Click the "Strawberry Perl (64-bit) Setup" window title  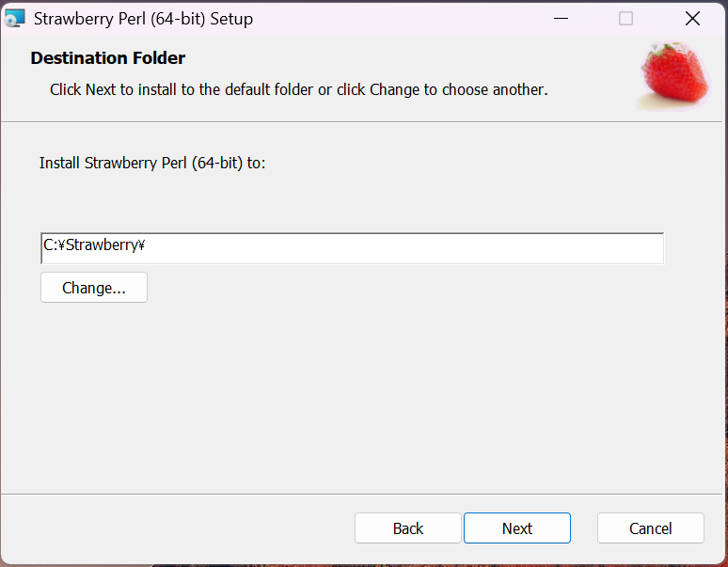pos(143,18)
